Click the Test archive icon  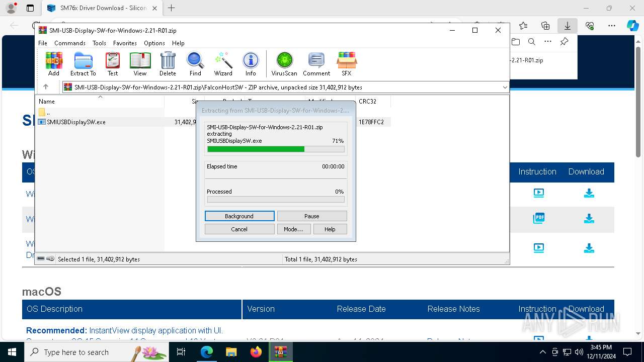(113, 64)
